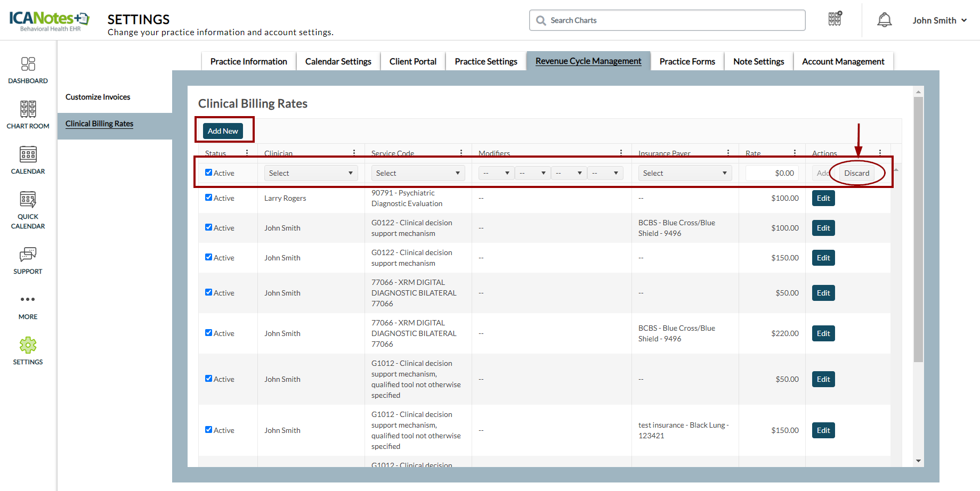Screen dimensions: 980x491
Task: Click chart icon beside search bar
Action: coord(835,19)
